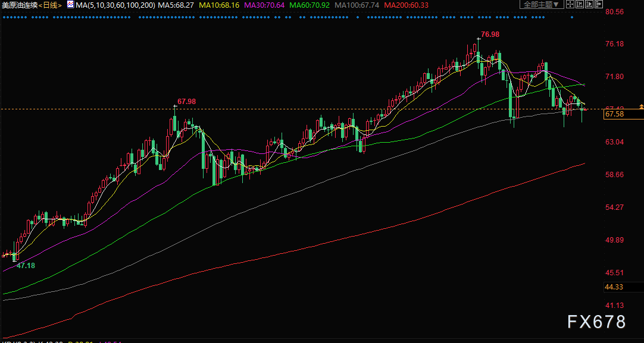Click the play forward chart icon
The image size is (644, 343).
589,5
